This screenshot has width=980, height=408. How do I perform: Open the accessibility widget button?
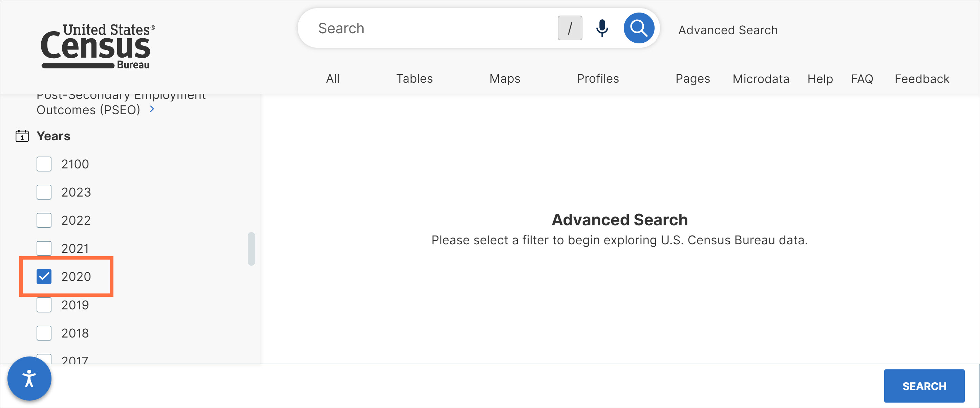coord(29,378)
